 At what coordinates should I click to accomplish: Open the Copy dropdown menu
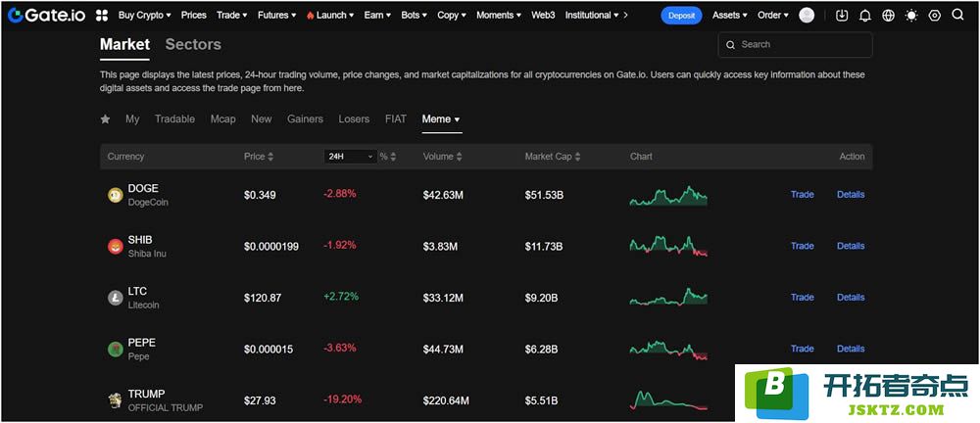[x=452, y=15]
